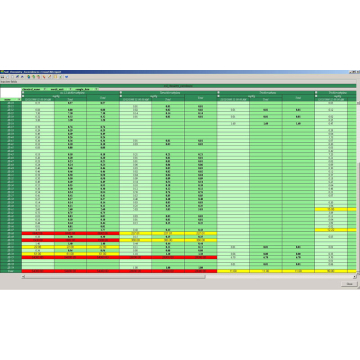Viewport: 360px width, 360px height.
Task: Open the sample_date field dropdown
Action: tap(96, 89)
